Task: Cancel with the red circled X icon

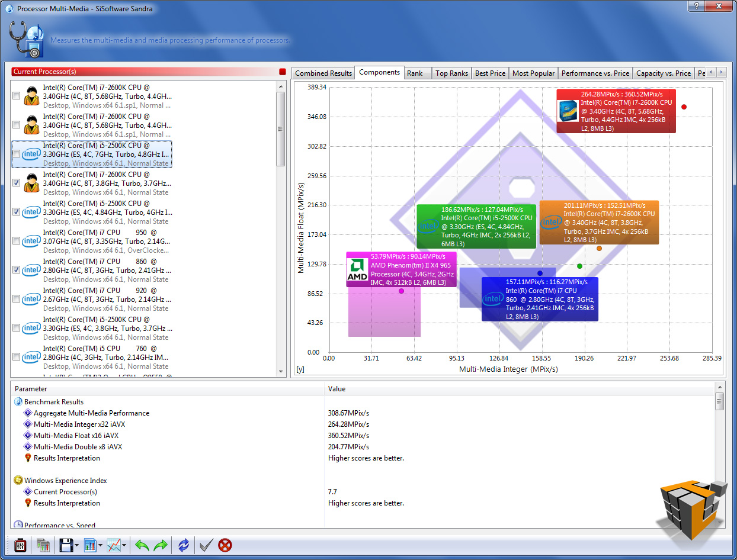Action: point(225,545)
